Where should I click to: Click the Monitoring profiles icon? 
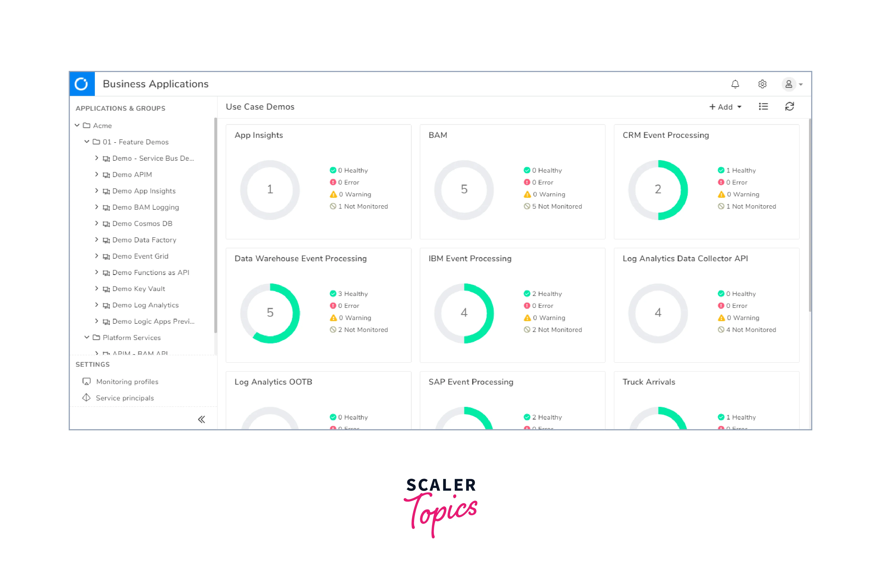point(86,381)
